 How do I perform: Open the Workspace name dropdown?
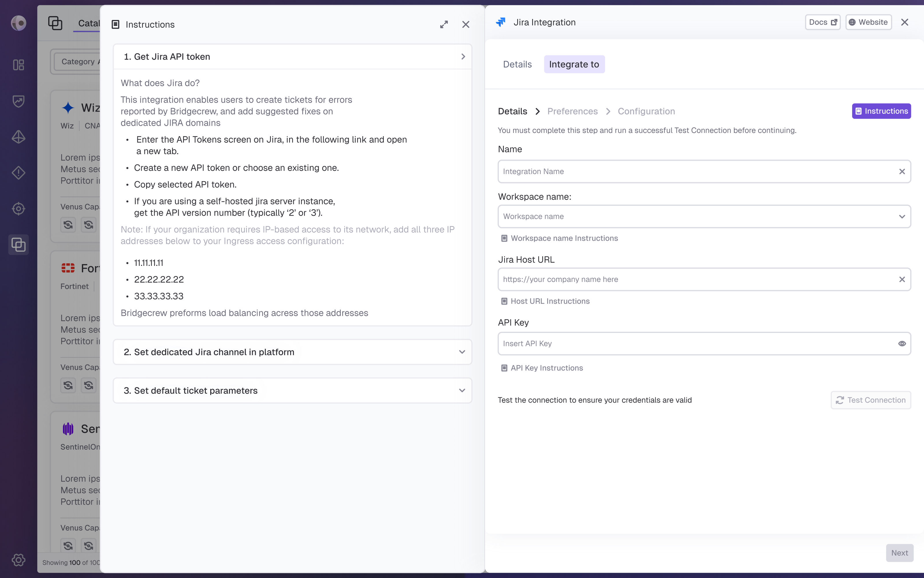coord(704,216)
